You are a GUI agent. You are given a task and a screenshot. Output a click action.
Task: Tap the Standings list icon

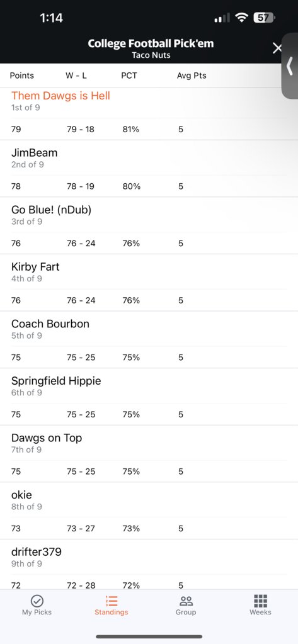tap(112, 601)
